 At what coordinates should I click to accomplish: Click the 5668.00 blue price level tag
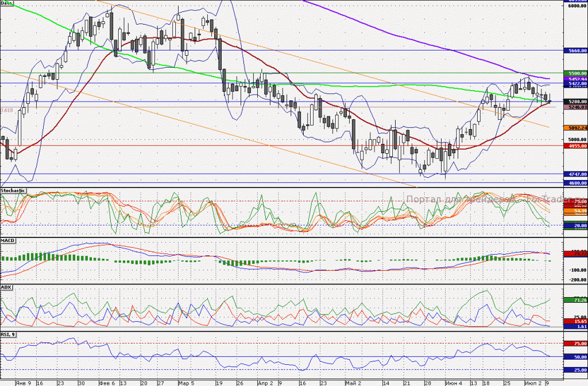[575, 50]
